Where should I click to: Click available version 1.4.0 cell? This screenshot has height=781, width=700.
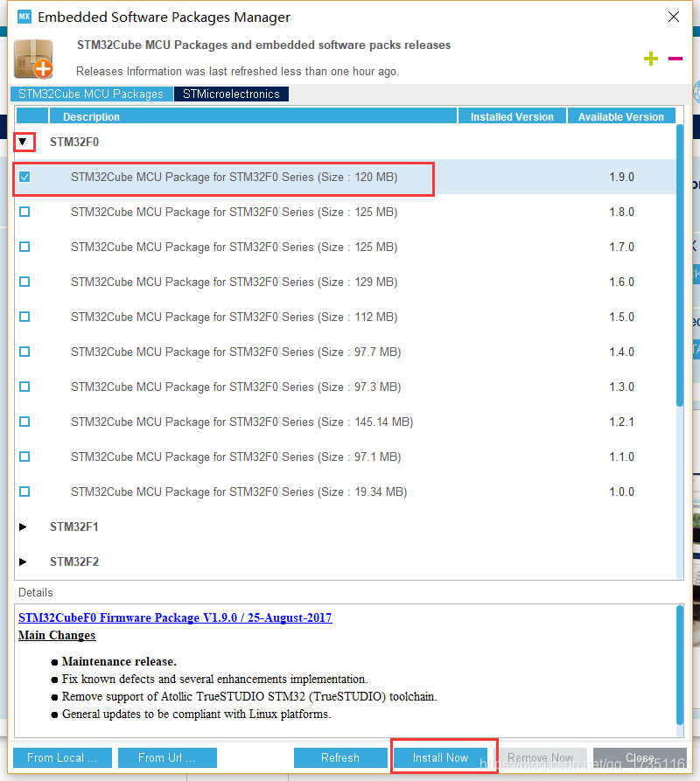click(x=622, y=352)
